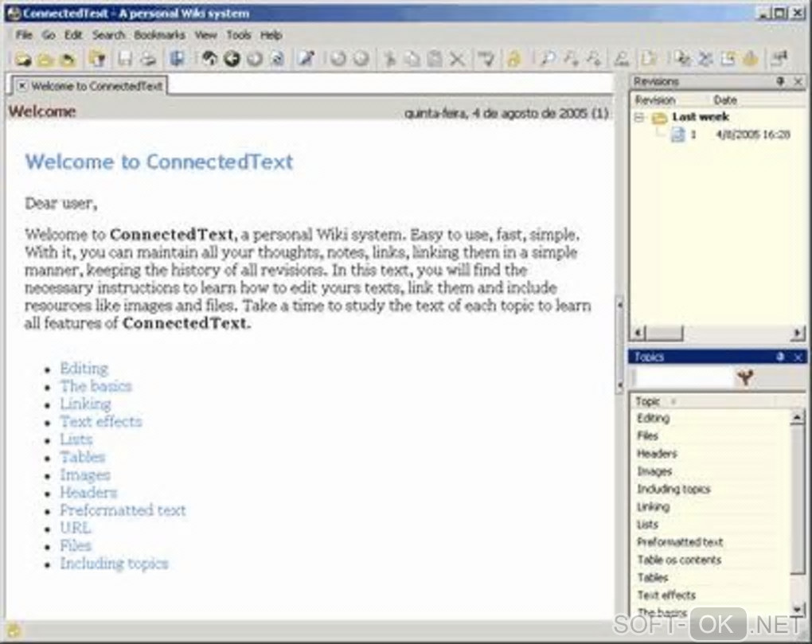Viewport: 812px width, 644px height.
Task: Follow The basics link in the page
Action: point(96,386)
